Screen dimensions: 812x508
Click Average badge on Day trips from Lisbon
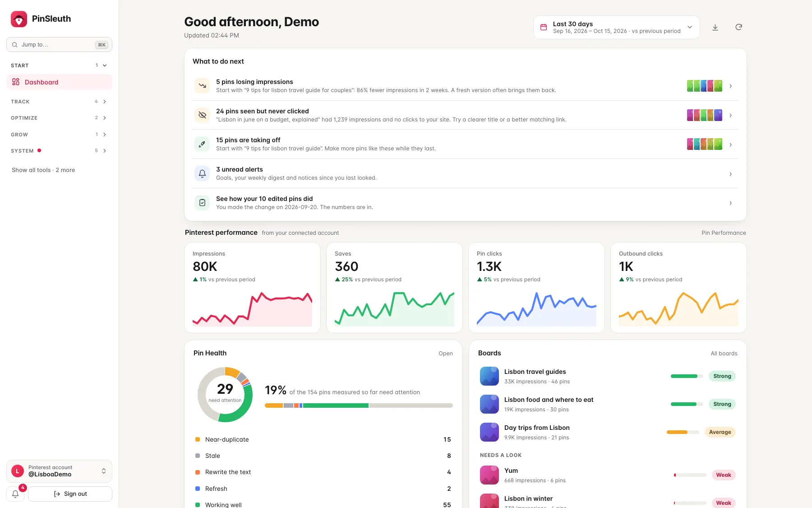click(720, 432)
